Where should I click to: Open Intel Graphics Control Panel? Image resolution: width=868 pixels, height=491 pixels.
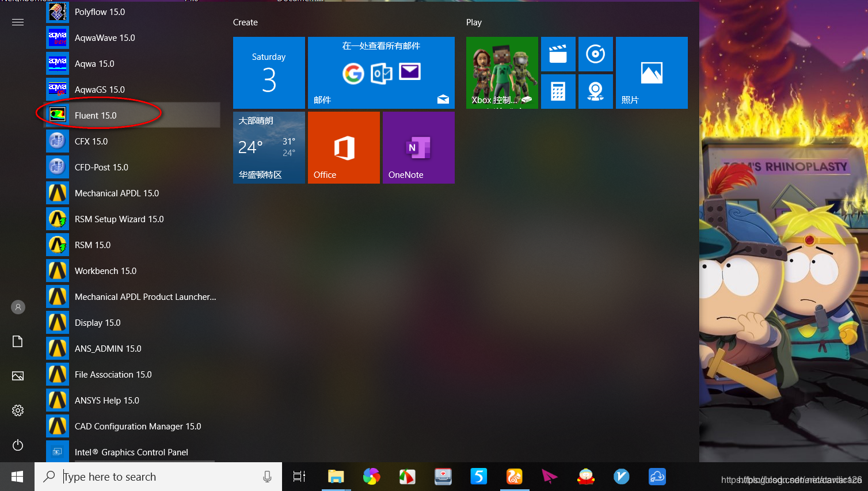click(x=132, y=451)
